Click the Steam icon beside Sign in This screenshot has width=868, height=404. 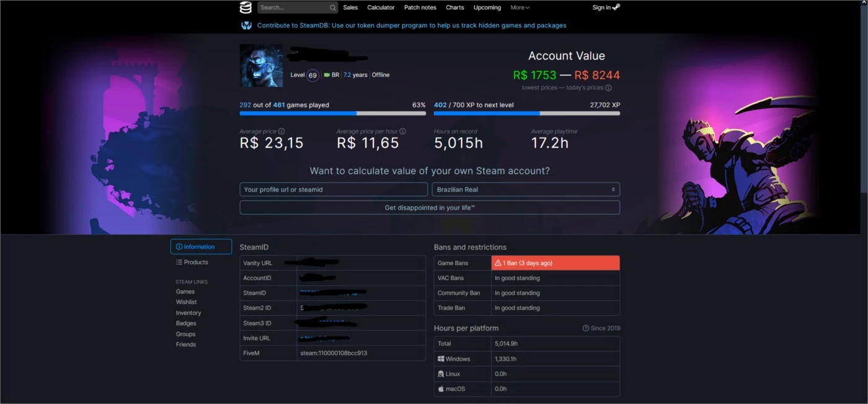(616, 7)
